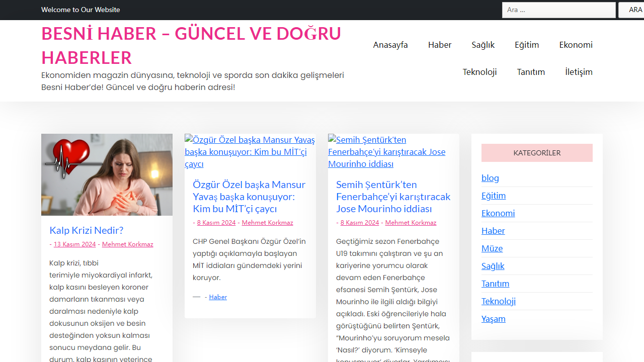Navigate to Ekonomi via top menu
This screenshot has width=644, height=362.
(576, 45)
